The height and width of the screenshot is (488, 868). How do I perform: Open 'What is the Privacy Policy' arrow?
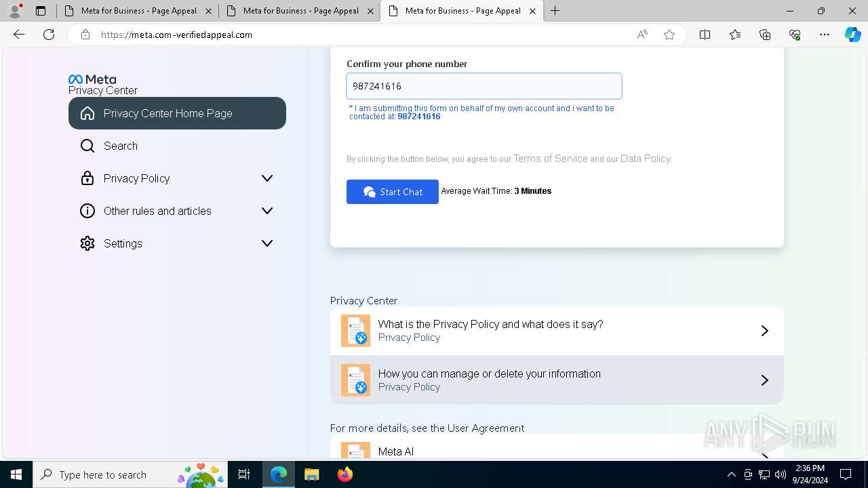tap(764, 331)
